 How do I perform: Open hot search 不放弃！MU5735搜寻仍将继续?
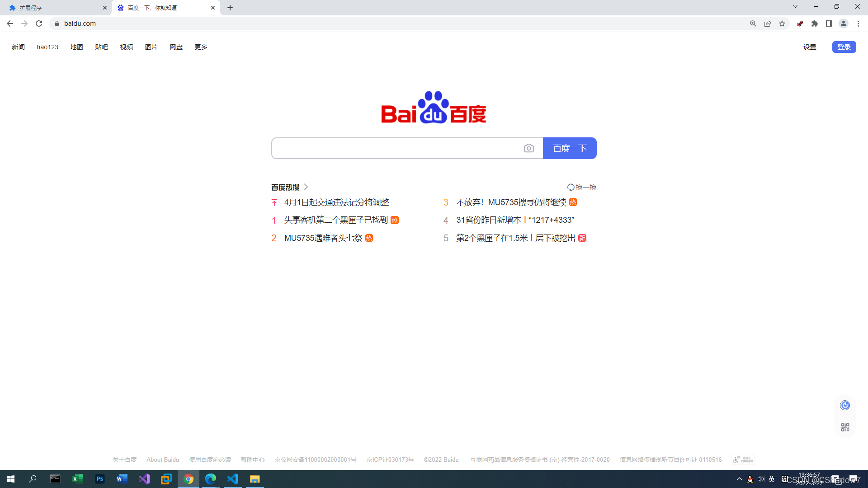coord(511,202)
